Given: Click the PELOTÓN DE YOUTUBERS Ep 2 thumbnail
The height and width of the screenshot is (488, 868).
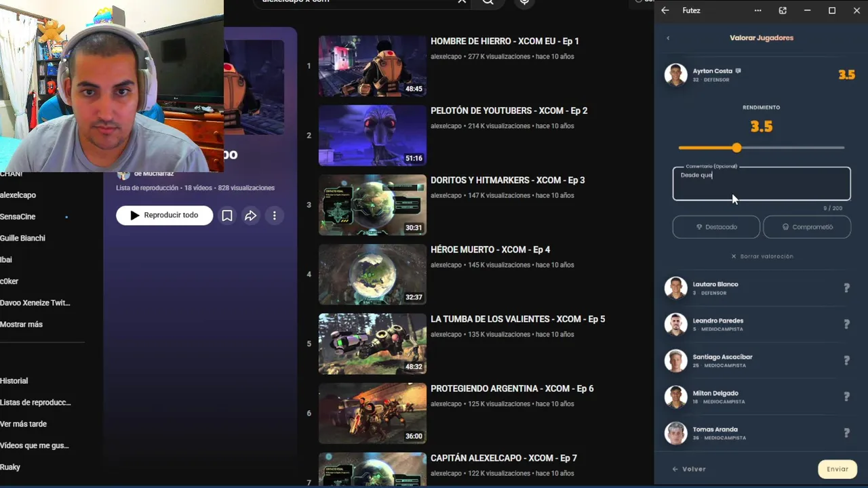Looking at the screenshot, I should pyautogui.click(x=372, y=136).
